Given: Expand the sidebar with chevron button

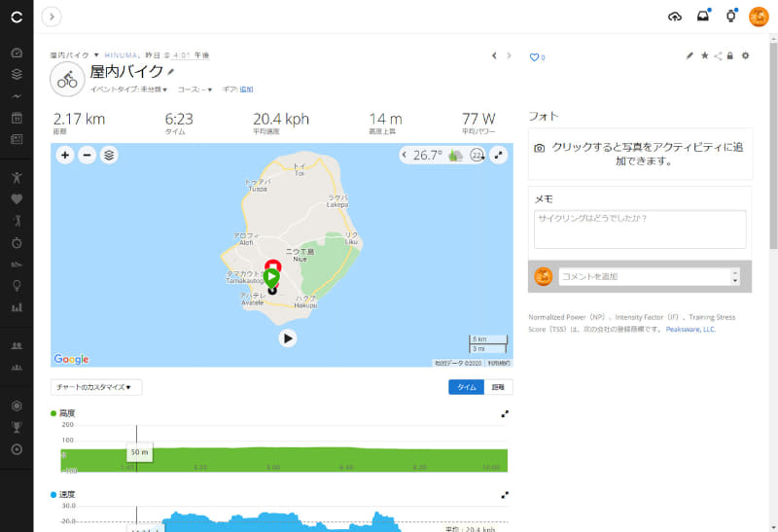Looking at the screenshot, I should tap(52, 17).
